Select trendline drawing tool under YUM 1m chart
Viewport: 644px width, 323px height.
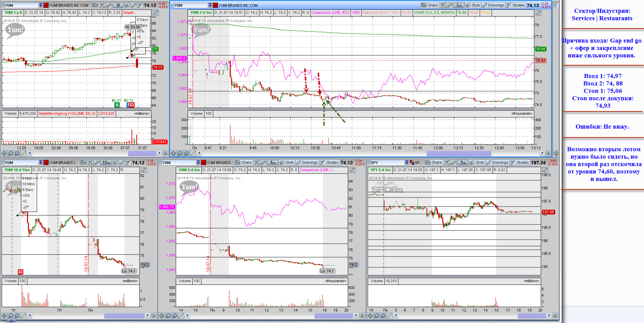pos(193,153)
